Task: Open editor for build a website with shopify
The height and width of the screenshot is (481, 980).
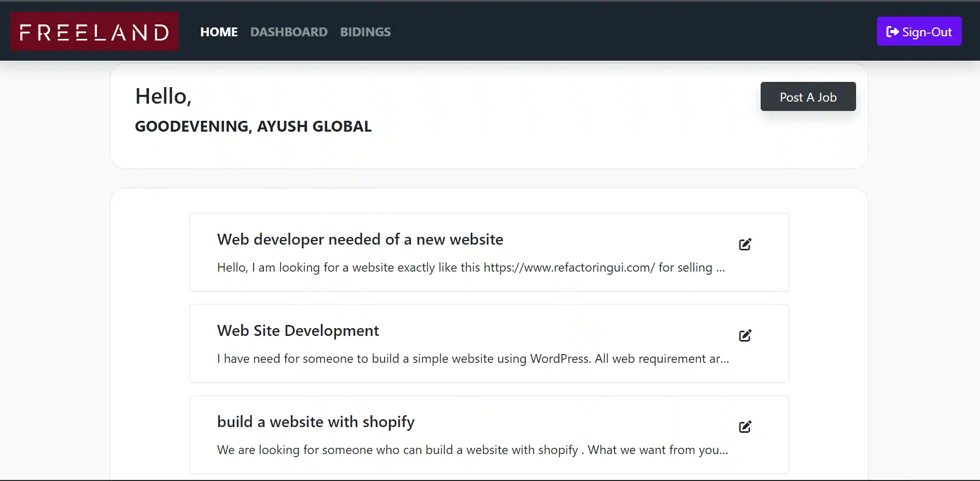Action: point(745,427)
